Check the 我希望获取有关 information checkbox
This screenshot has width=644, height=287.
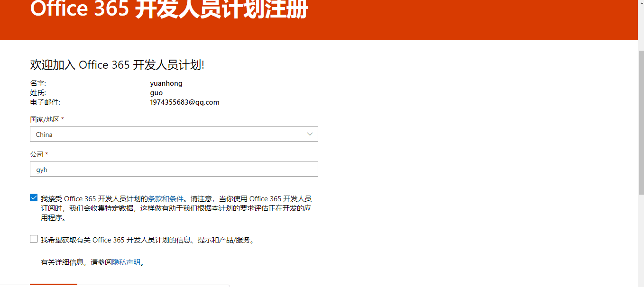(x=34, y=239)
